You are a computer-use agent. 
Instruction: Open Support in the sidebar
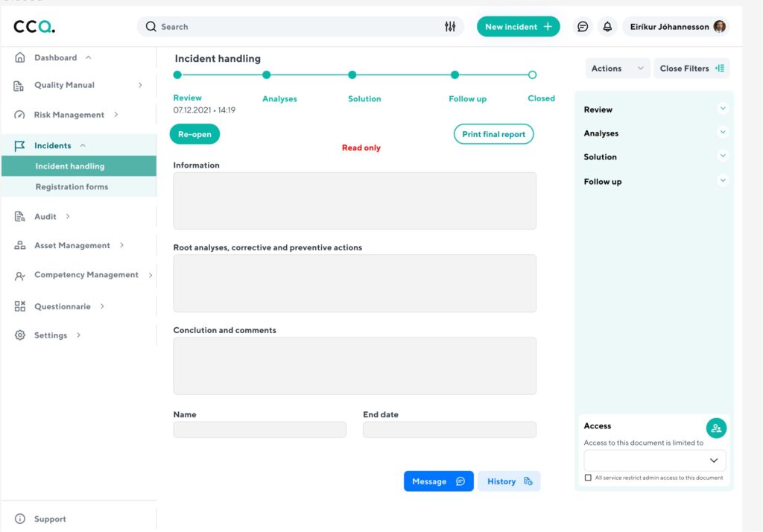tap(50, 519)
